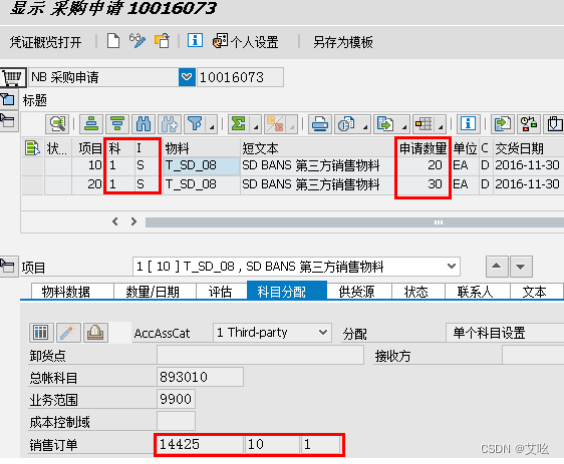Open the AccAssCat dropdown 1 Third-party

272,332
